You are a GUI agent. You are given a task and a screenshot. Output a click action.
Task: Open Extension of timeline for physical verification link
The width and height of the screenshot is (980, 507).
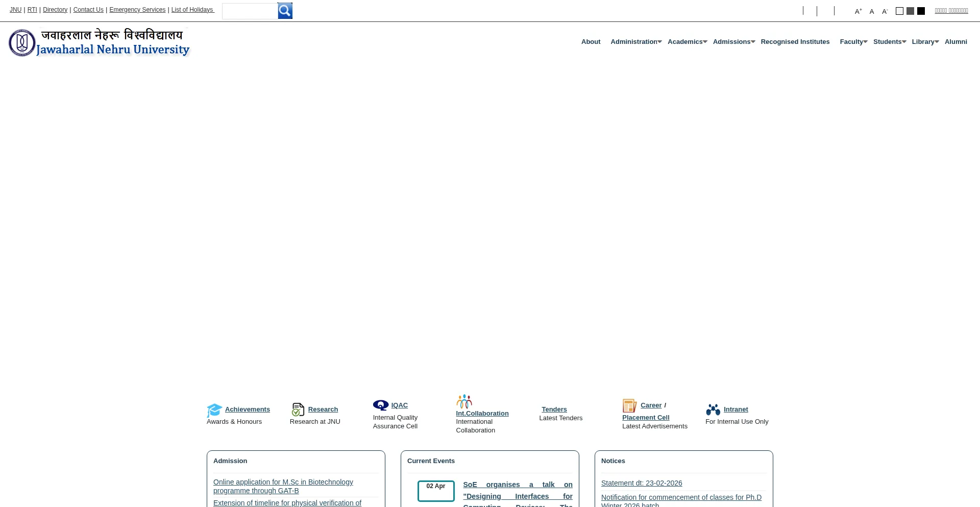point(287,503)
